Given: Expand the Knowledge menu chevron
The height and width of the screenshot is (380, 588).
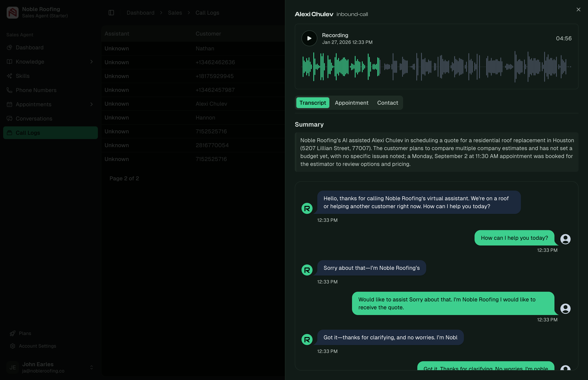Looking at the screenshot, I should coord(92,62).
